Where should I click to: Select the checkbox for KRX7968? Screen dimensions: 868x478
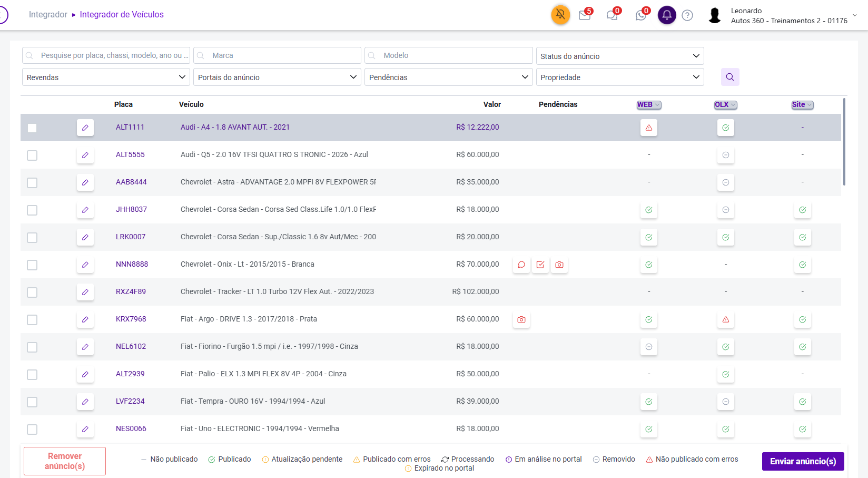32,320
